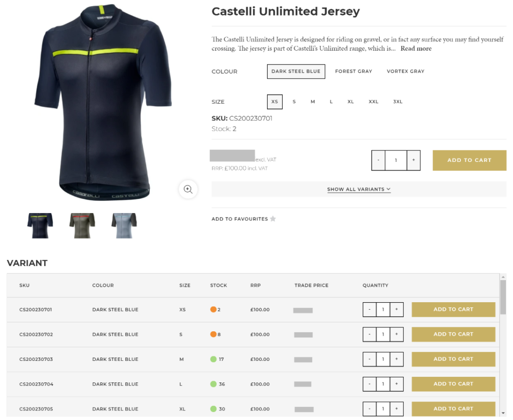The image size is (513, 420).
Task: Click orange stock indicator showing 8
Action: point(213,334)
